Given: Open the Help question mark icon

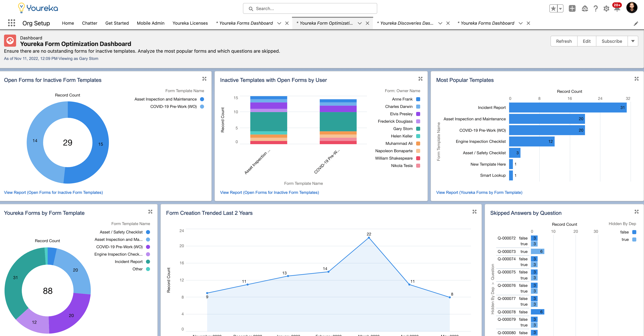Looking at the screenshot, I should click(596, 9).
